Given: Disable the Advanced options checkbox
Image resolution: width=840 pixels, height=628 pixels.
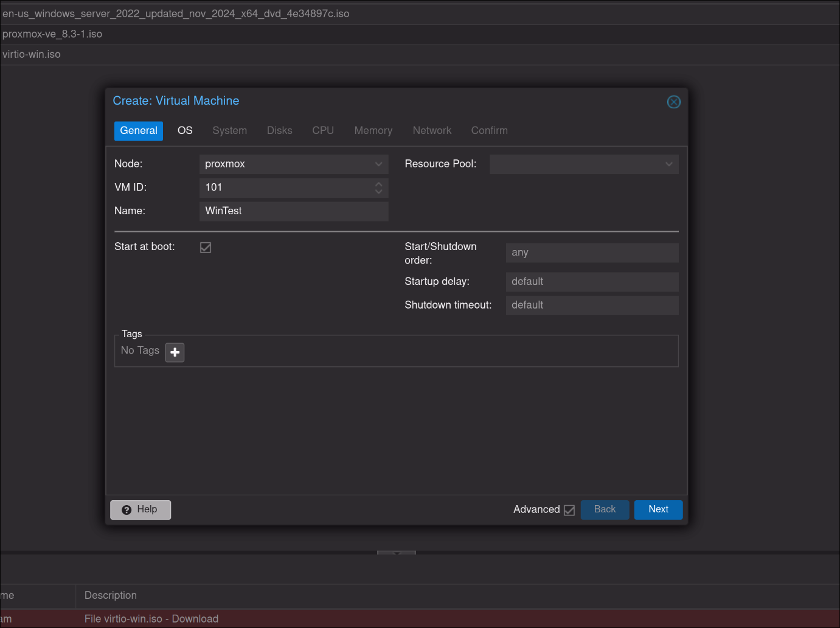Looking at the screenshot, I should [569, 510].
